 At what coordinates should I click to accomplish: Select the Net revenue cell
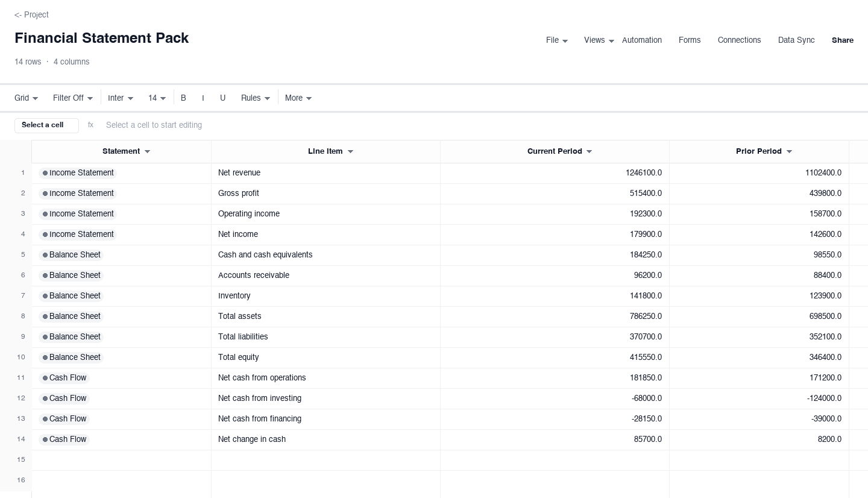(325, 173)
